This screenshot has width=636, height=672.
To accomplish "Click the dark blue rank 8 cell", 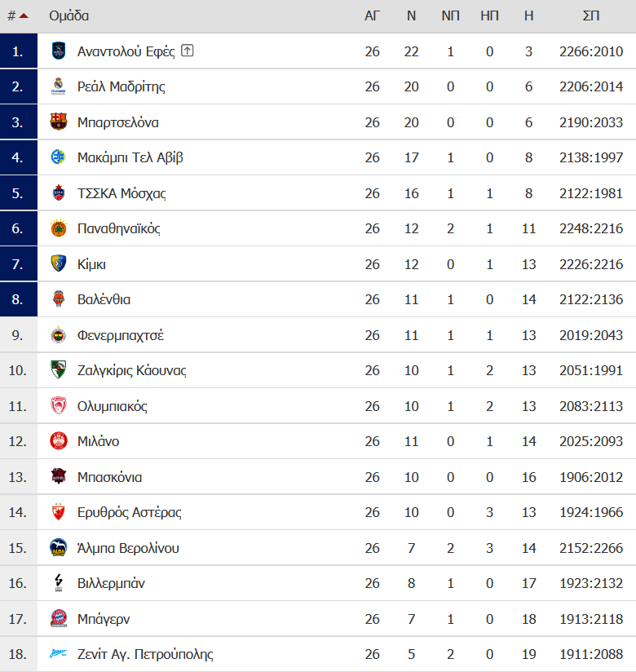I will 19,299.
